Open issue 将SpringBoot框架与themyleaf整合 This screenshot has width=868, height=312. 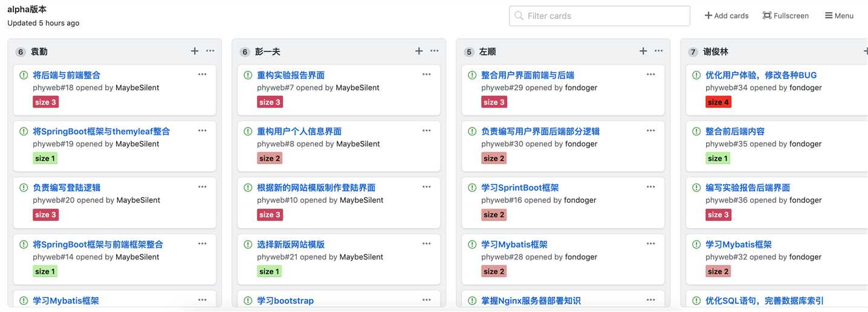[x=102, y=131]
